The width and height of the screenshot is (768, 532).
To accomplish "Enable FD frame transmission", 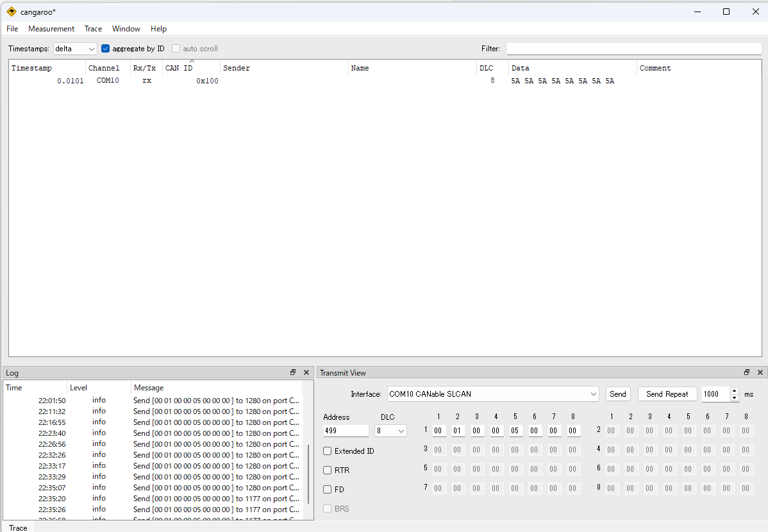I will click(x=327, y=489).
